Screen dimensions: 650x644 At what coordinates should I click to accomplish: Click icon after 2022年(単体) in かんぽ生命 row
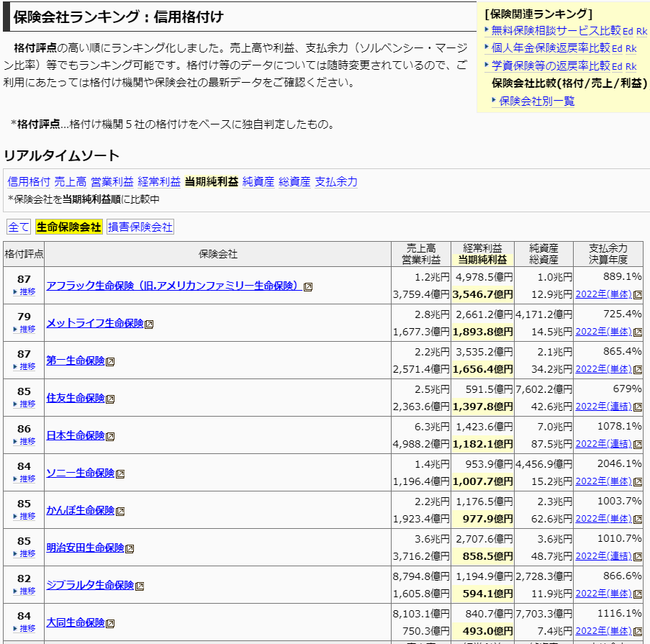(638, 520)
